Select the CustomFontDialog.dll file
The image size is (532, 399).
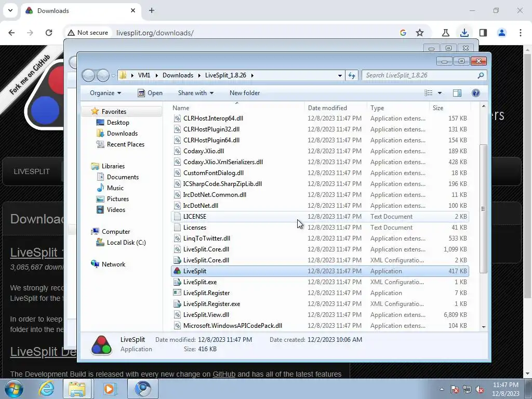(x=320, y=173)
